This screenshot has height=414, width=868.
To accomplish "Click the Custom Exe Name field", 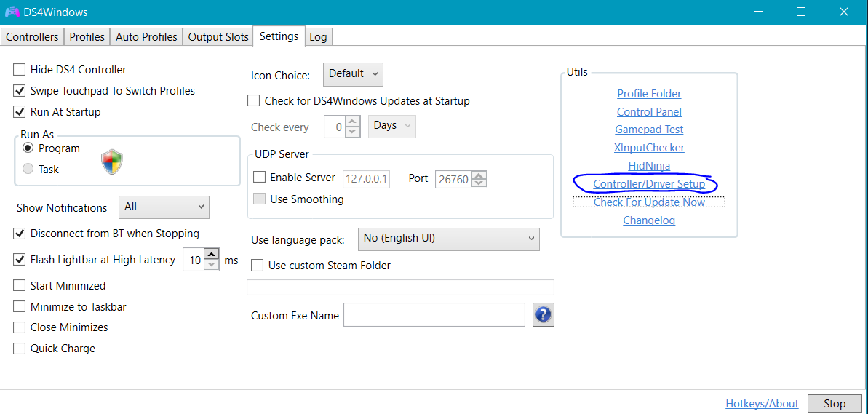I will click(x=434, y=315).
